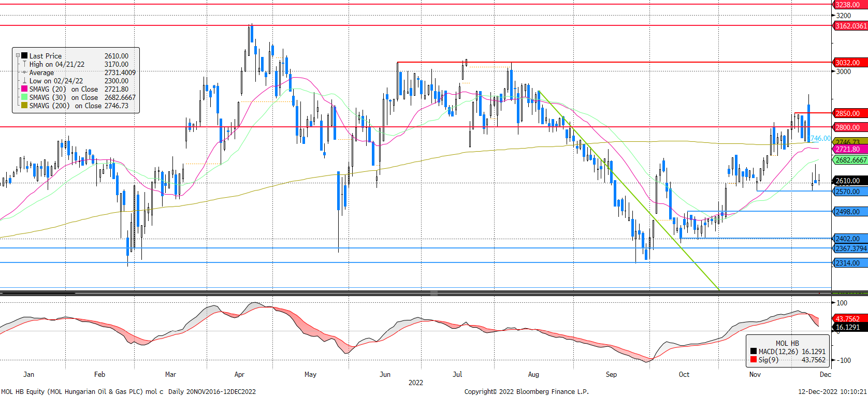Click the pink SMAVG (20) color swatch

click(24, 89)
